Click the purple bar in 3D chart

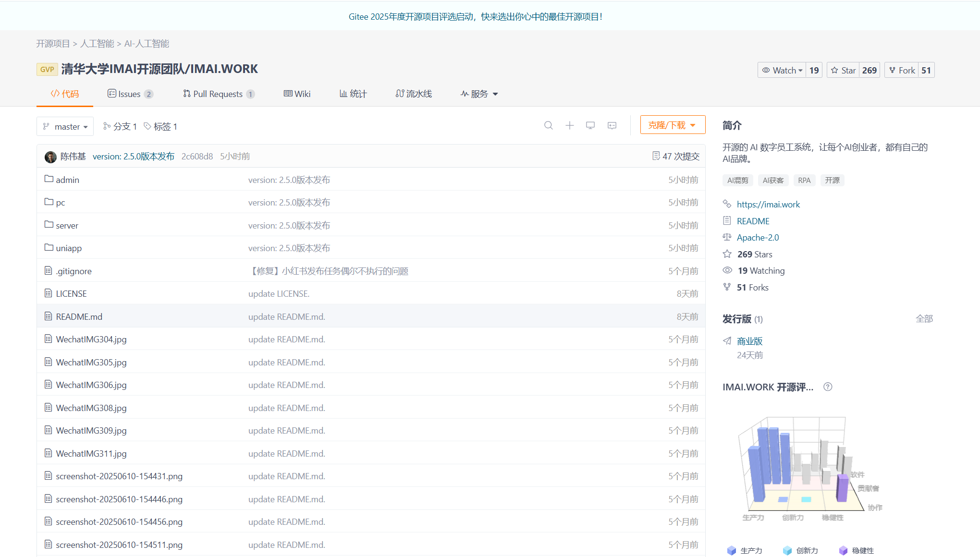842,487
